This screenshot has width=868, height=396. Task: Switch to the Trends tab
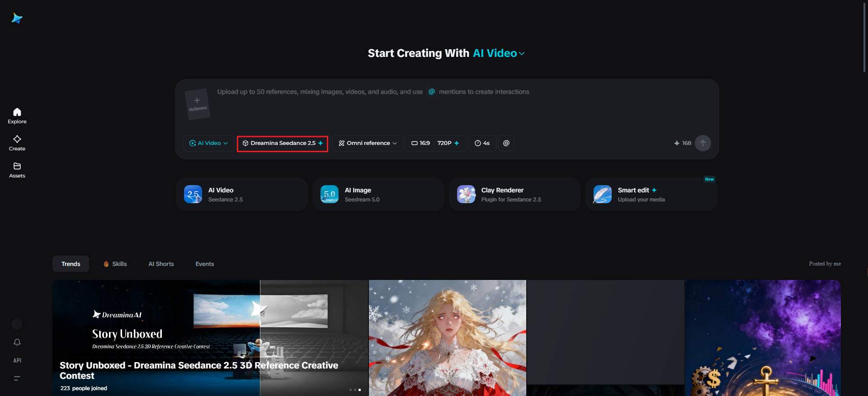tap(71, 264)
